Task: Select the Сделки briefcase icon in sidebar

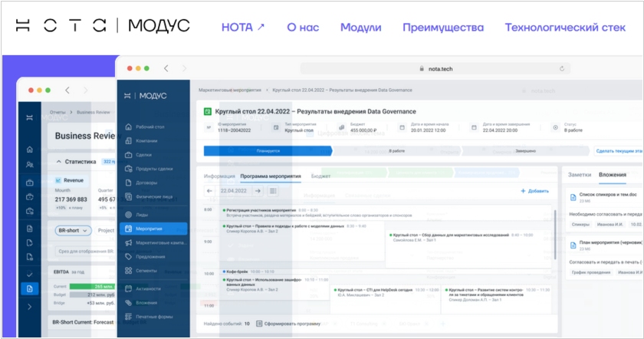Action: click(x=129, y=154)
